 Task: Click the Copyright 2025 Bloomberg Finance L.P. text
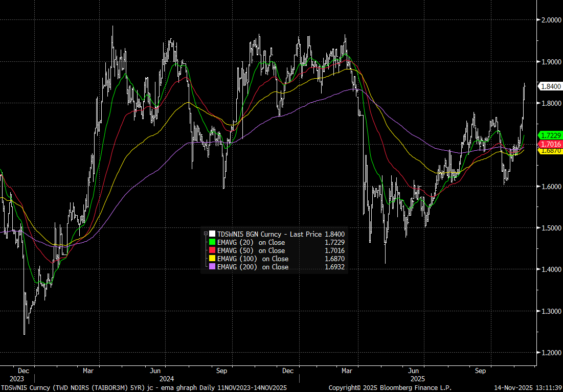click(x=390, y=388)
